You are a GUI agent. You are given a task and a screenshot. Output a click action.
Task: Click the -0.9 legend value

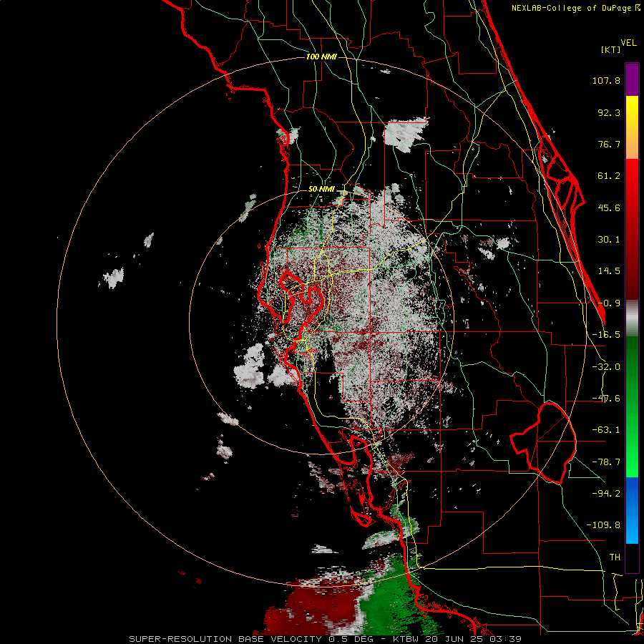(609, 303)
